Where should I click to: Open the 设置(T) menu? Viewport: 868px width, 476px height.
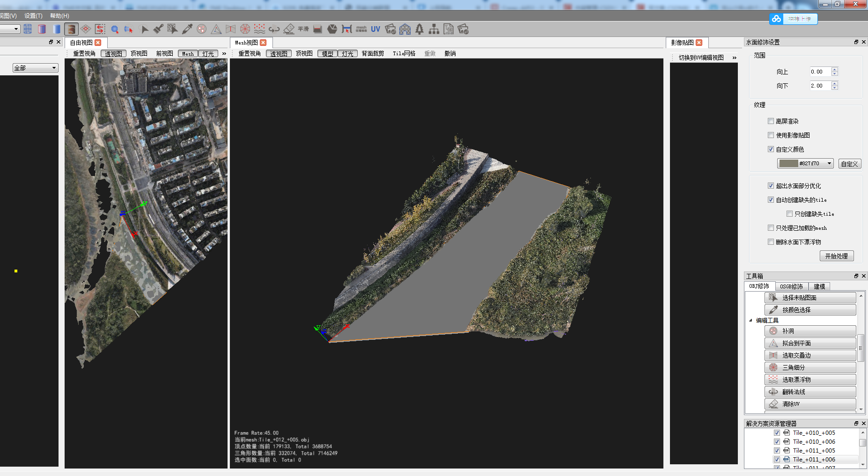click(32, 15)
